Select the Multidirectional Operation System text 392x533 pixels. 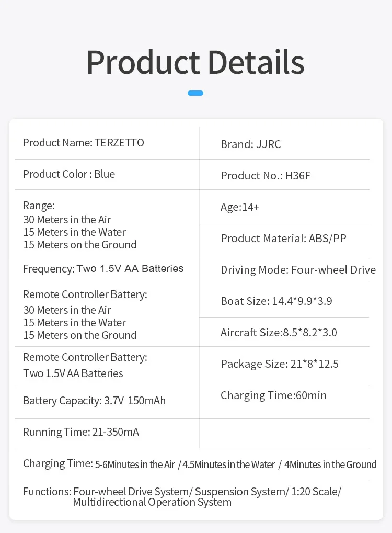(x=152, y=503)
